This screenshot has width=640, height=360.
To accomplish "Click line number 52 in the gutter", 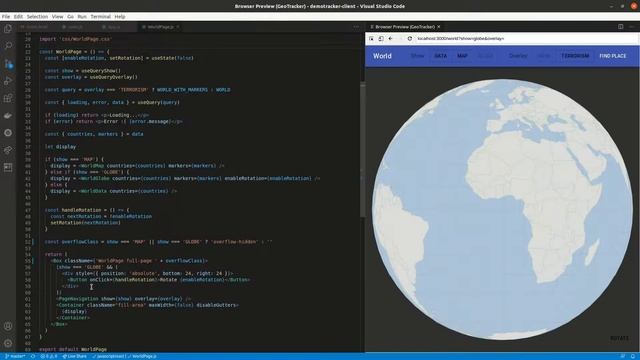I will (x=27, y=242).
